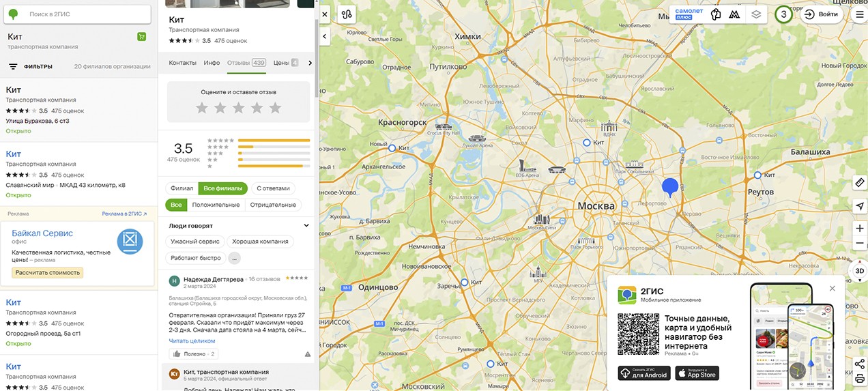Select the ruler measurement tool
Screen dimensions: 868x391
[859, 183]
